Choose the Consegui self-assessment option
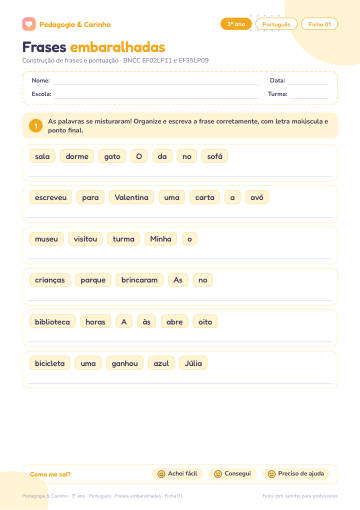Viewport: 360px width, 510px height. pyautogui.click(x=233, y=474)
